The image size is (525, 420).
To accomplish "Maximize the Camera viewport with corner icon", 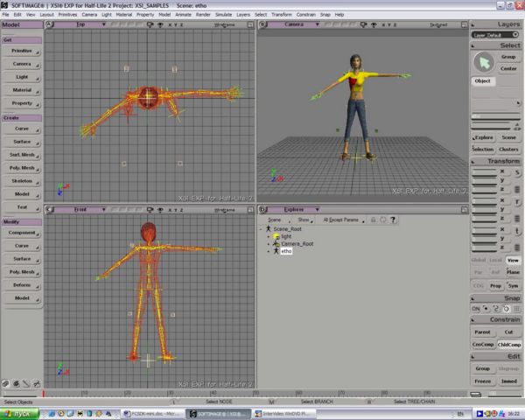I will point(464,24).
